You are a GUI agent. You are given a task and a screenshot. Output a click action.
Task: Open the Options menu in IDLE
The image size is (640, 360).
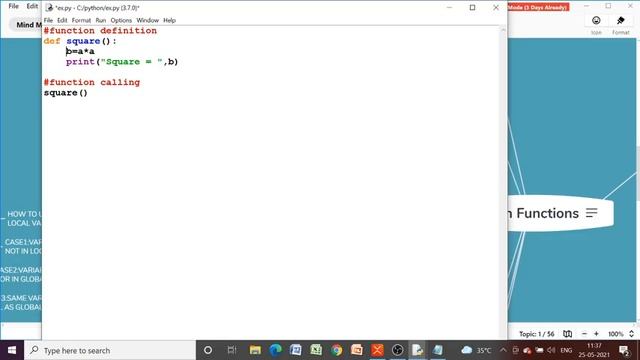click(121, 20)
